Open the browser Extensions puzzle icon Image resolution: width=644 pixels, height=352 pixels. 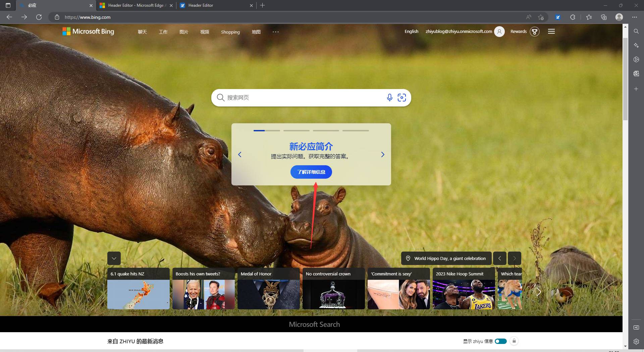[x=573, y=17]
